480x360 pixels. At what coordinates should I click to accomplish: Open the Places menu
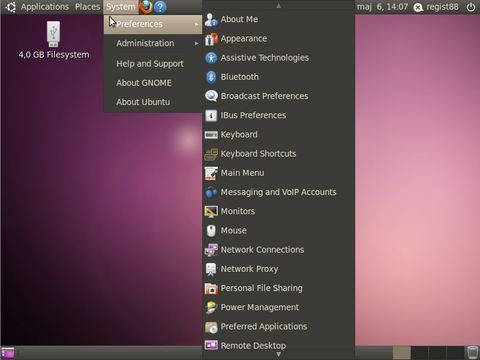click(x=87, y=7)
